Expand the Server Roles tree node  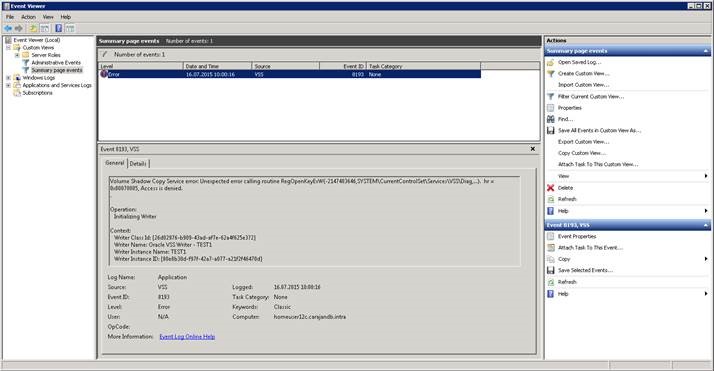(17, 55)
